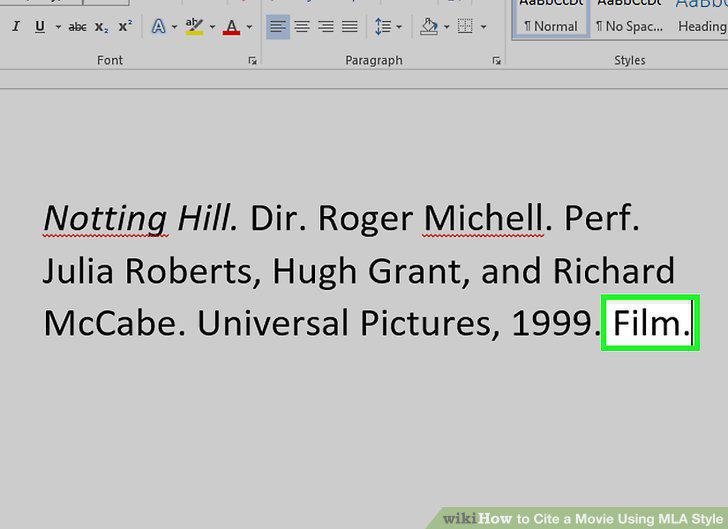The image size is (728, 529).
Task: Open font color dropdown arrow
Action: pos(249,27)
